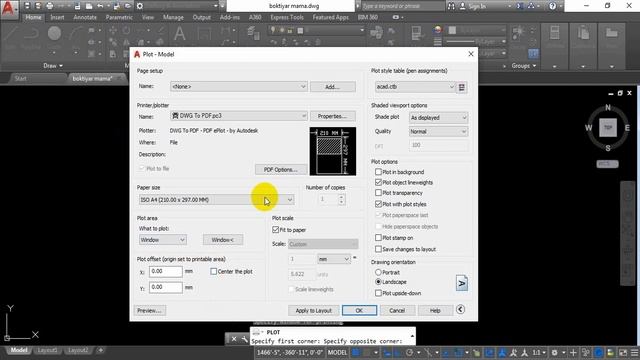Open the Layer Properties icon in ribbon
This screenshot has height=360, width=640.
point(253,33)
